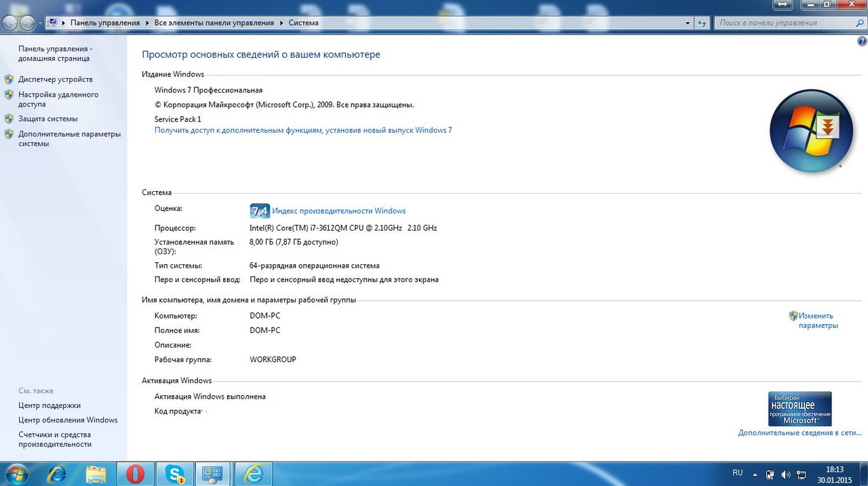Image resolution: width=868 pixels, height=486 pixels.
Task: Click the Control Panel breadcrumb segment
Action: 105,22
